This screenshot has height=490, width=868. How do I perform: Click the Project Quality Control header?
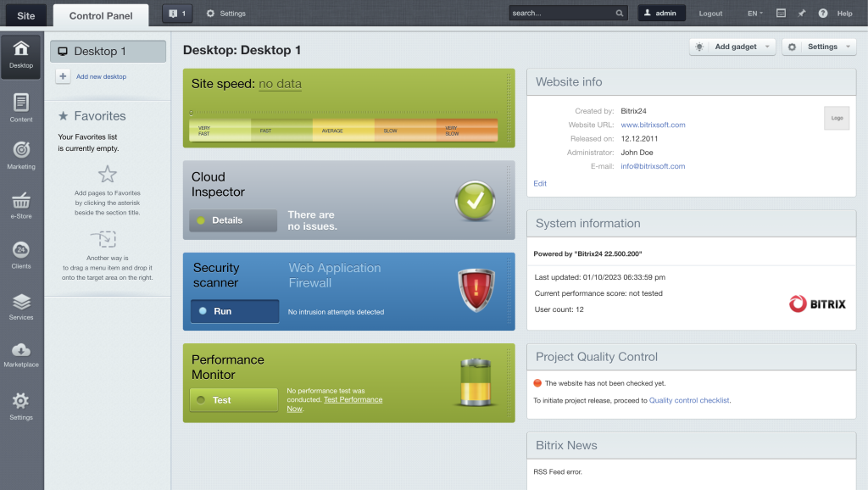coord(692,357)
